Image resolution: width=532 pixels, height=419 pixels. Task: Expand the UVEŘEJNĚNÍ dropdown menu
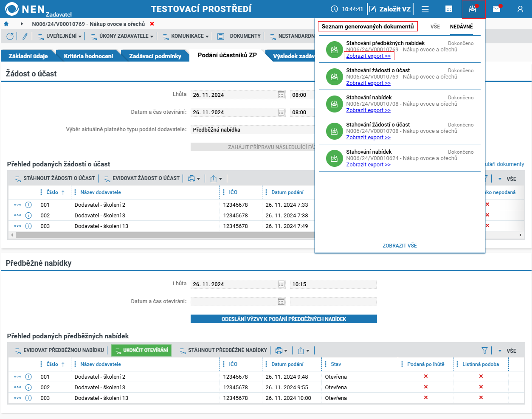pos(59,36)
